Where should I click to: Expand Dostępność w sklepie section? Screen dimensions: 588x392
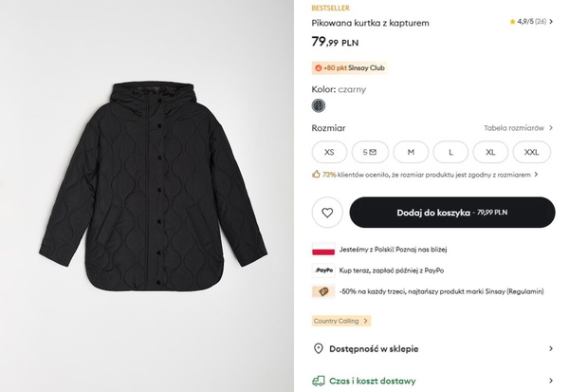click(x=433, y=349)
